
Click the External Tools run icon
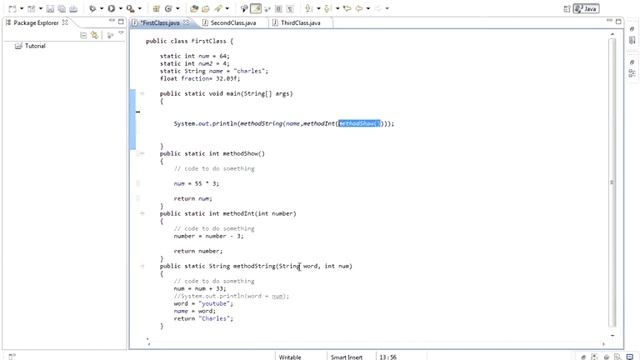point(130,9)
